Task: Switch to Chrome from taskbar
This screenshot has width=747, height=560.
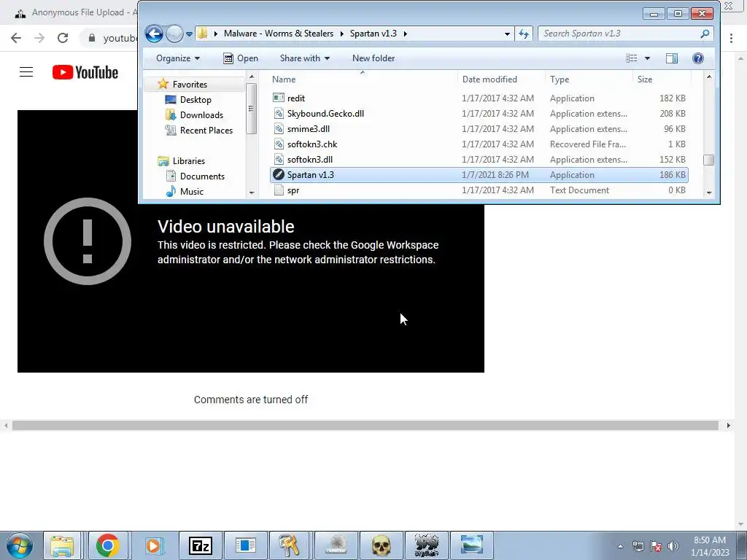Action: 108,545
